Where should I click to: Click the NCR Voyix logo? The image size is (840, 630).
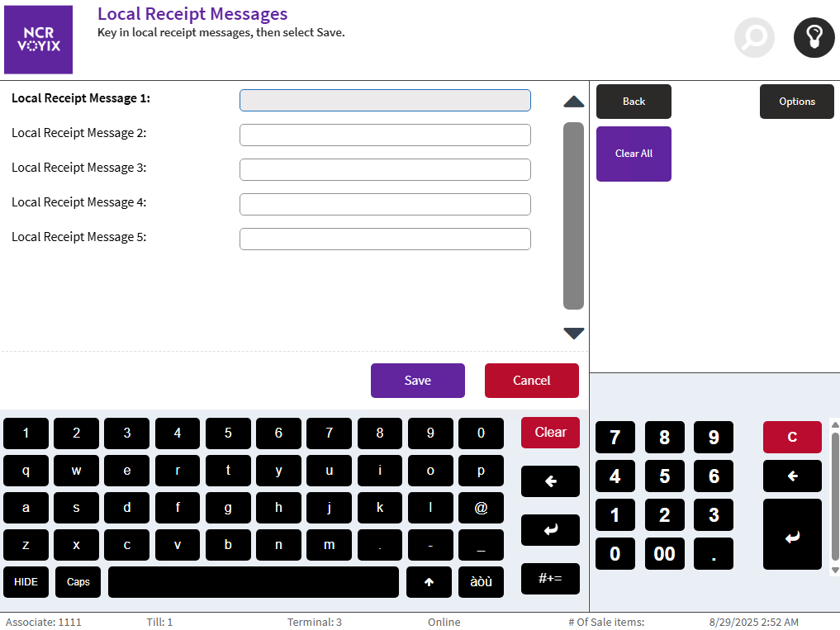click(39, 40)
